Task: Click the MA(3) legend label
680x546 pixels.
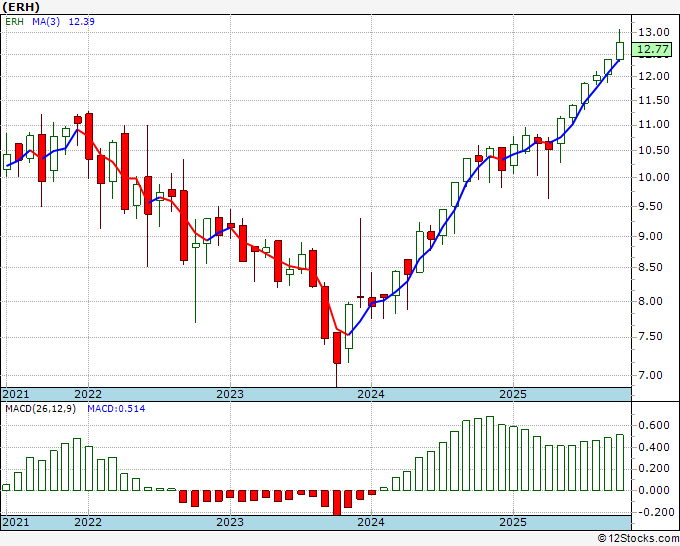Action: point(46,22)
